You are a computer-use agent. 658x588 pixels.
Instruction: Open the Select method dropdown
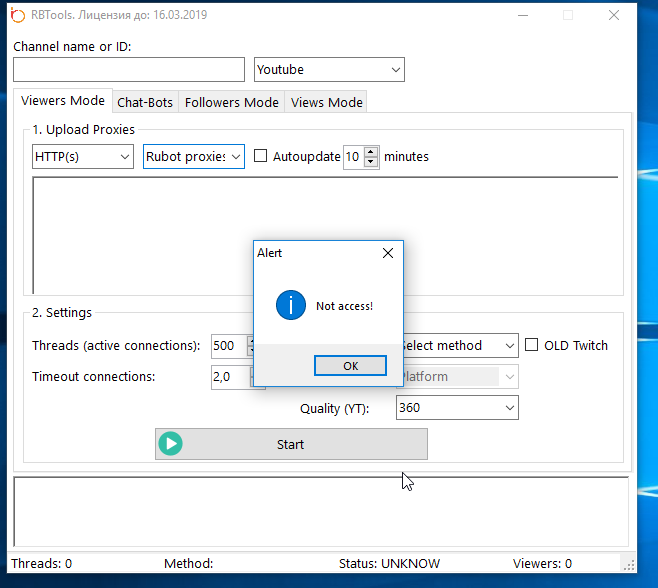tap(457, 346)
